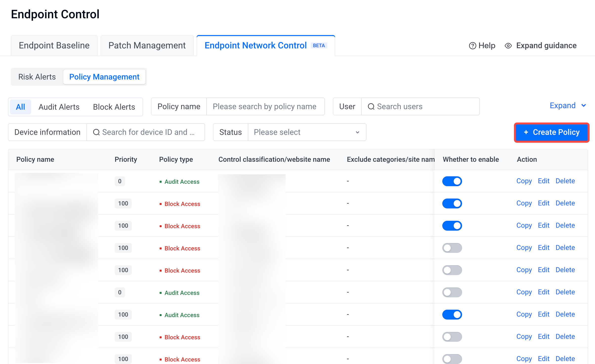The image size is (595, 364).
Task: Click Copy on the second policy row
Action: (524, 203)
